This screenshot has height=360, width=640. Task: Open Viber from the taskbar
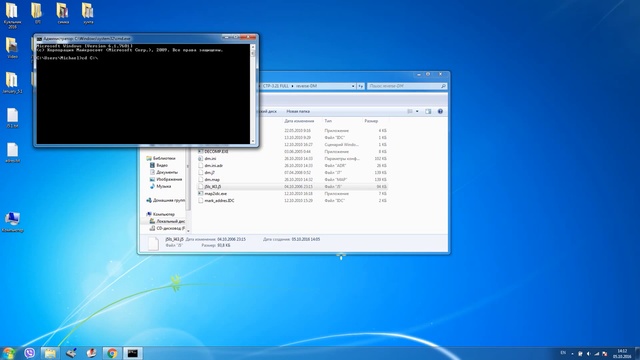[x=29, y=353]
